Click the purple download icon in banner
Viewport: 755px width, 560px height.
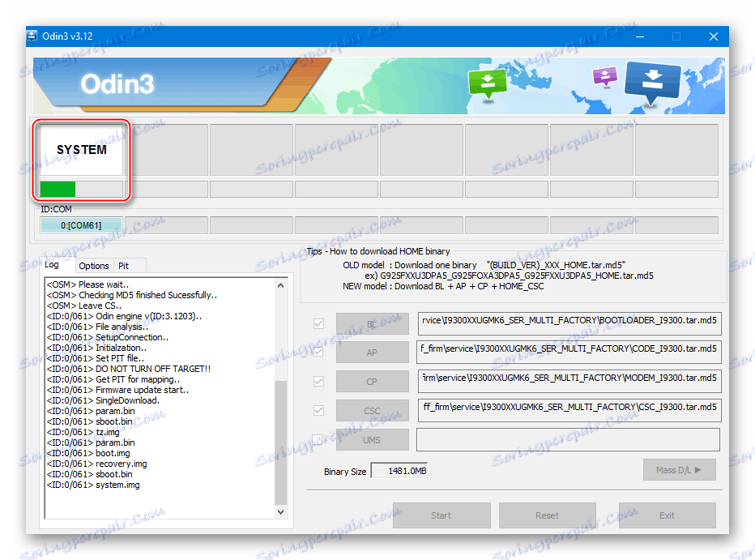(x=605, y=76)
